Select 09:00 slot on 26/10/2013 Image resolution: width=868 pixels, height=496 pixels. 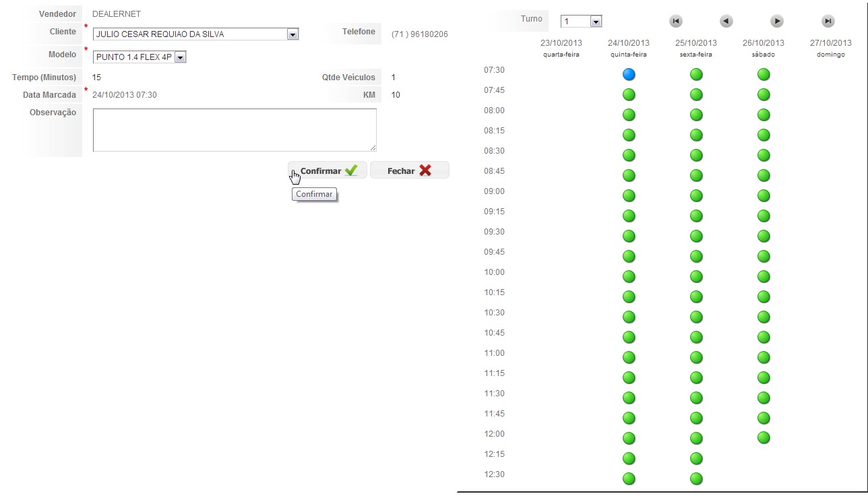(764, 195)
